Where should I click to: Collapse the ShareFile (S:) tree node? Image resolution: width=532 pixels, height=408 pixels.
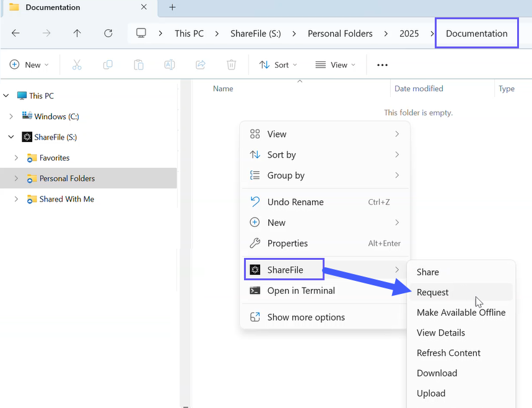[11, 137]
